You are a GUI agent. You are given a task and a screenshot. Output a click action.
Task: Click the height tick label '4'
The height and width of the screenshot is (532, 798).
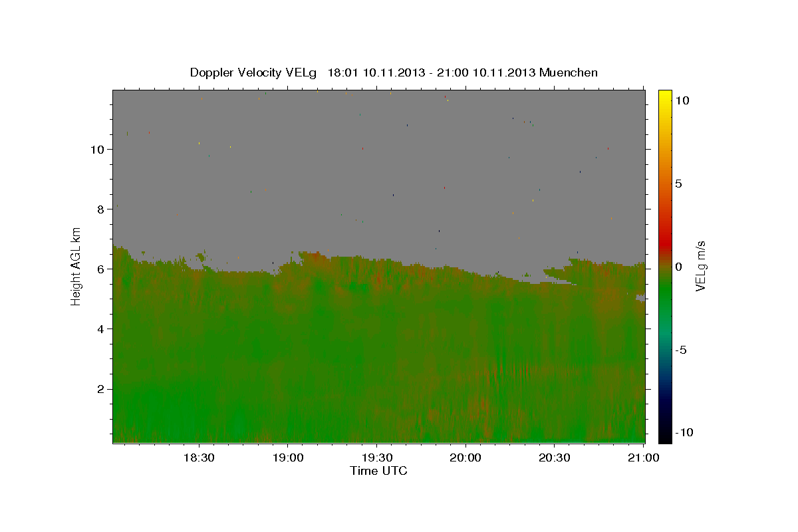point(101,329)
